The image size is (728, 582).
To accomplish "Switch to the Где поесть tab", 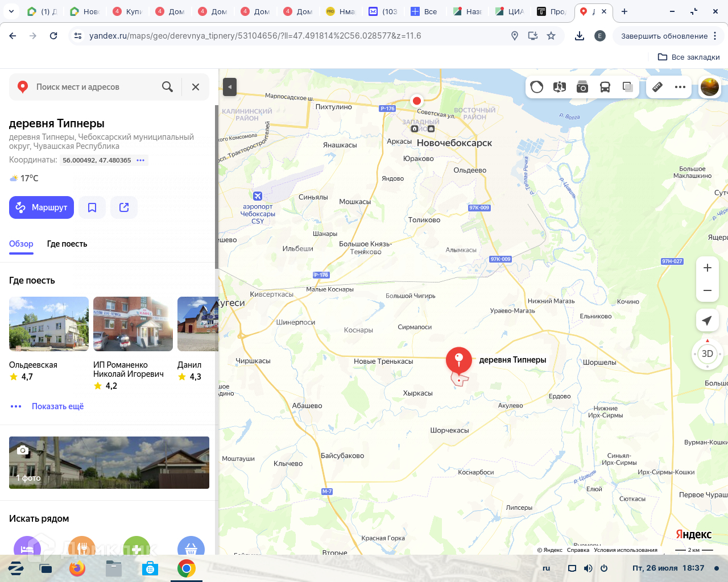I will coord(67,244).
